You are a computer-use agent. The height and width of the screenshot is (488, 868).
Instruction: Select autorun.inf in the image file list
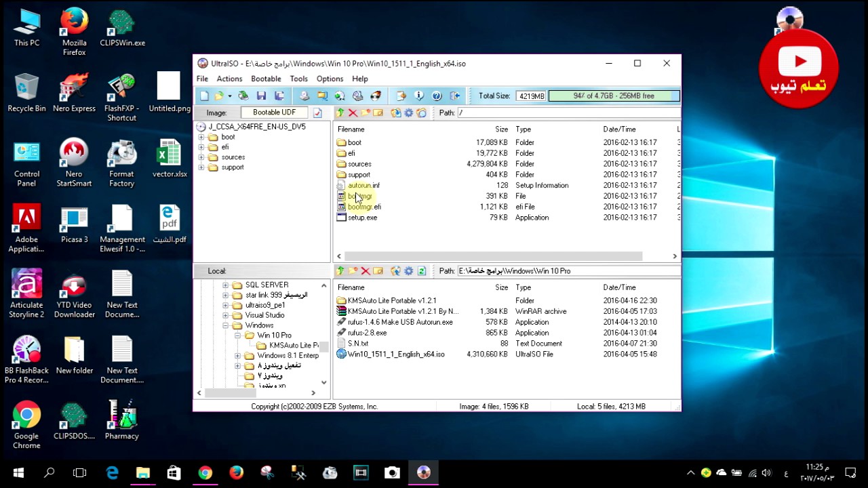coord(363,186)
